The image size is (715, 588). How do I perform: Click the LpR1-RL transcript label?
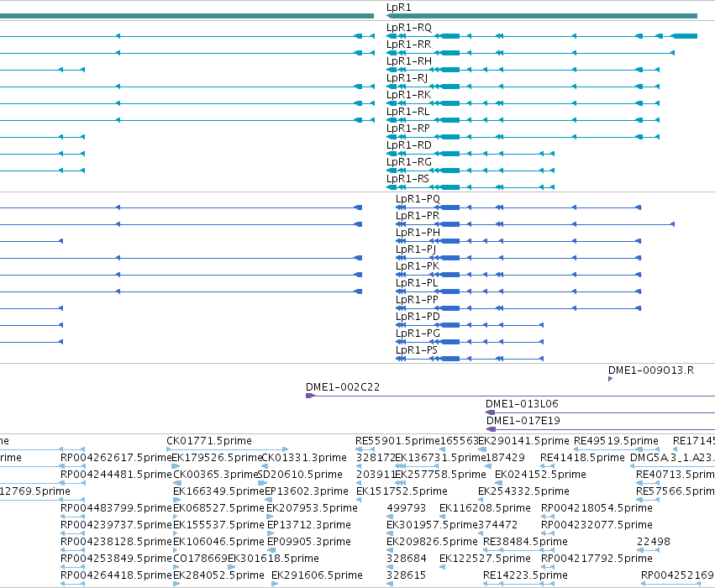tap(407, 112)
